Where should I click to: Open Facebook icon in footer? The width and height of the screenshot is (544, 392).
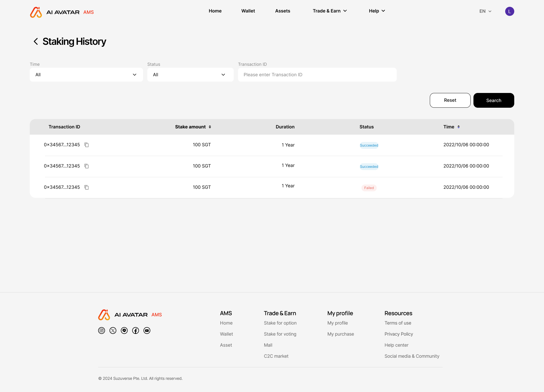(x=135, y=330)
